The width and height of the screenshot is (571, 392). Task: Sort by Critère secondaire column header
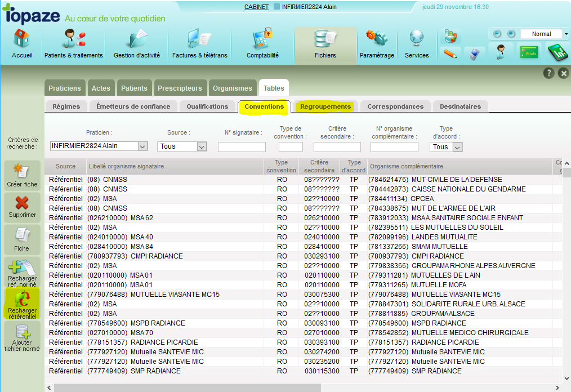click(319, 166)
